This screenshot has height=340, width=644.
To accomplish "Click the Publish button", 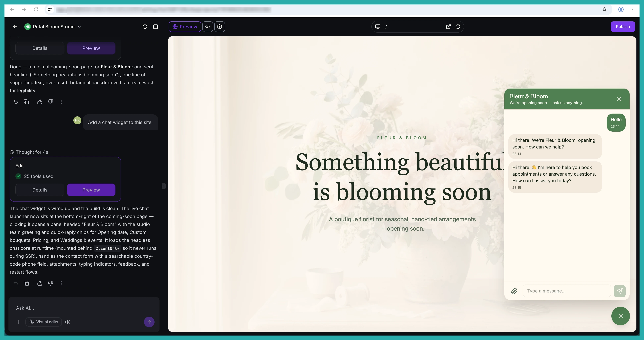I will coord(623,27).
